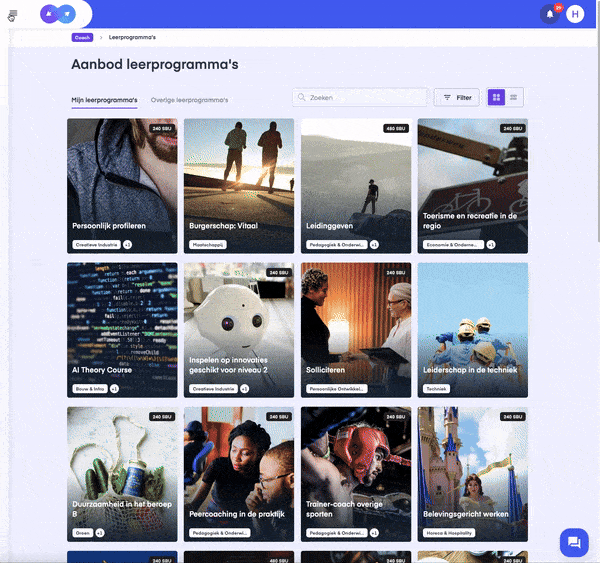Open the Filter options
Image resolution: width=600 pixels, height=563 pixels.
pos(457,98)
